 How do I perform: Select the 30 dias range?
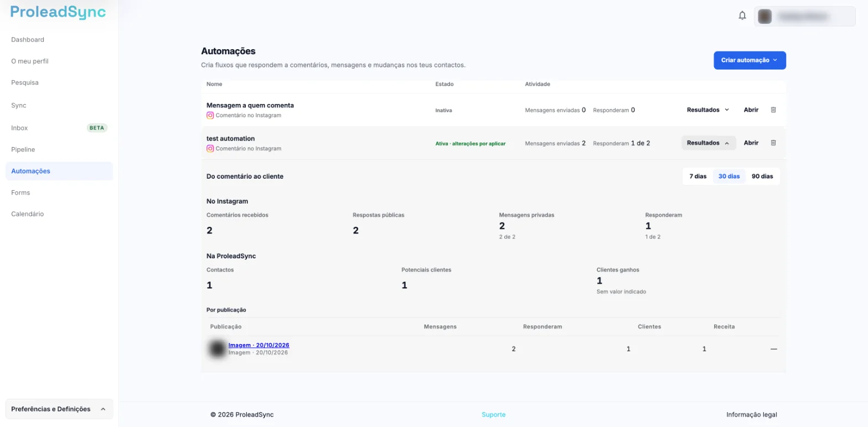click(x=729, y=176)
